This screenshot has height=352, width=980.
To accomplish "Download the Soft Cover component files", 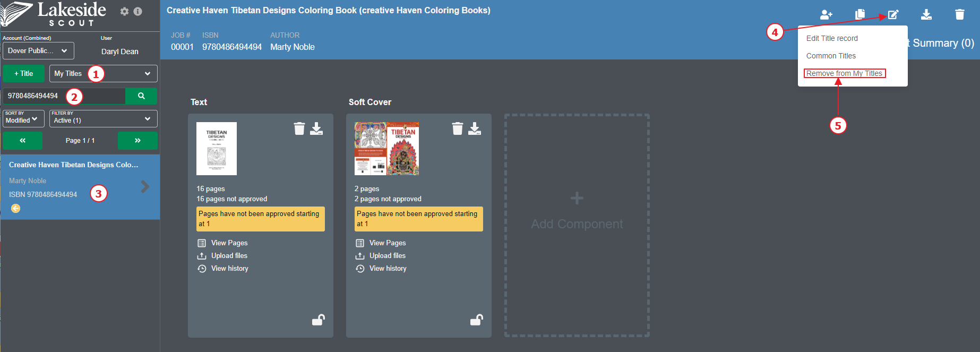I will tap(475, 128).
